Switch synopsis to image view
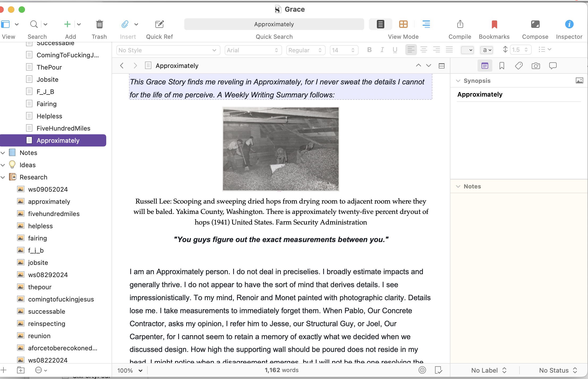 [x=579, y=81]
